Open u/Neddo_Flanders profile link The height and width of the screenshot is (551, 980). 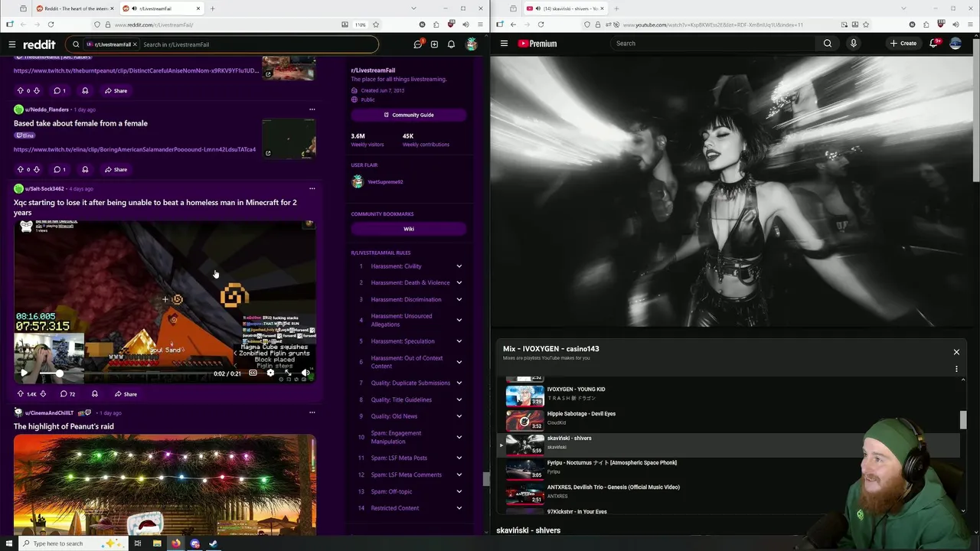tap(47, 109)
